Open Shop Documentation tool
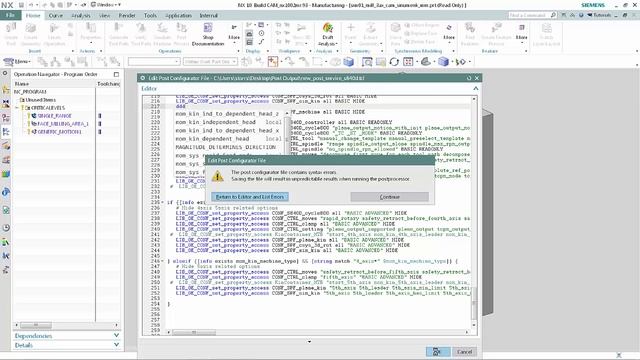This screenshot has width=640, height=360. [x=208, y=34]
